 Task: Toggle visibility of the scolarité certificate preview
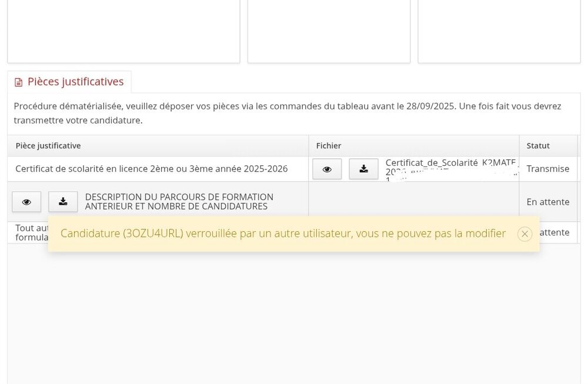point(327,169)
